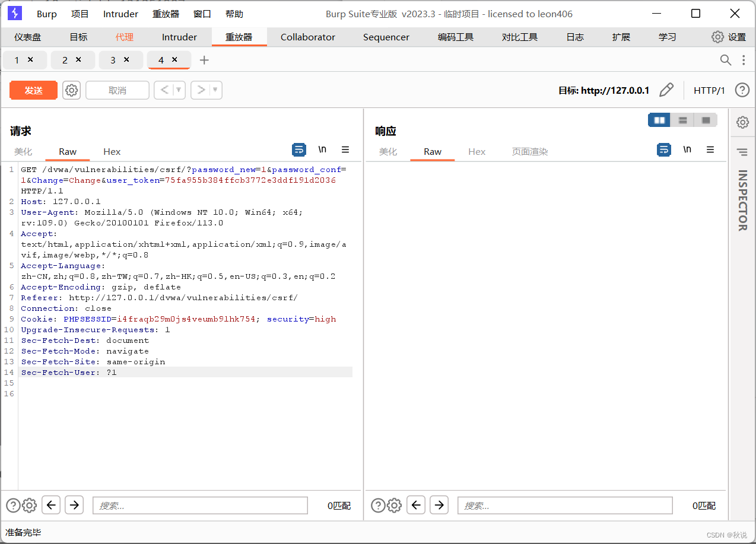The height and width of the screenshot is (544, 756).
Task: Toggle word wrap icon in request panel
Action: pos(299,149)
